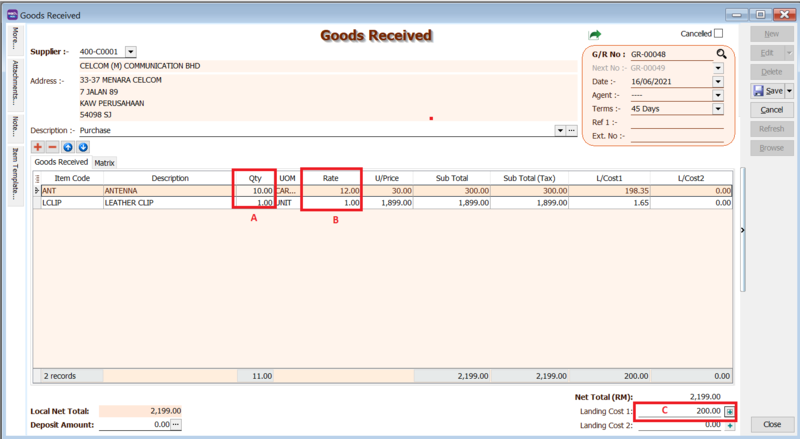Toggle the Cancelled checkbox
The height and width of the screenshot is (439, 800).
tap(718, 33)
